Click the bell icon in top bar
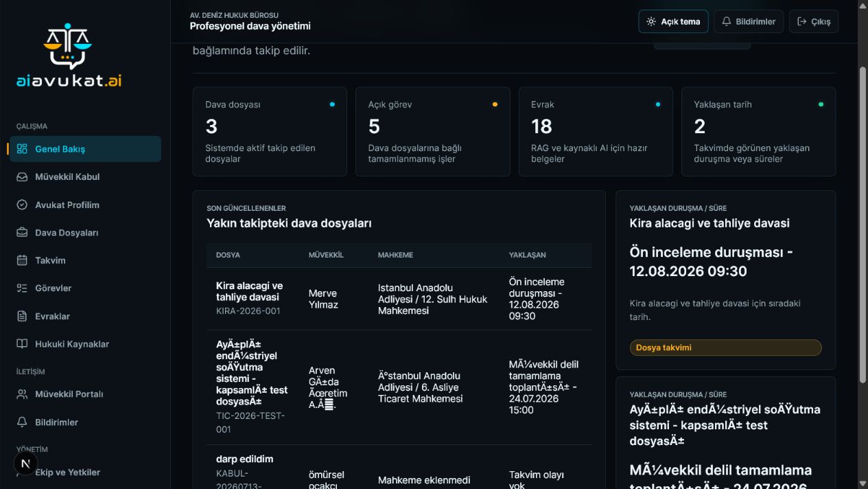This screenshot has width=868, height=489. 727,21
